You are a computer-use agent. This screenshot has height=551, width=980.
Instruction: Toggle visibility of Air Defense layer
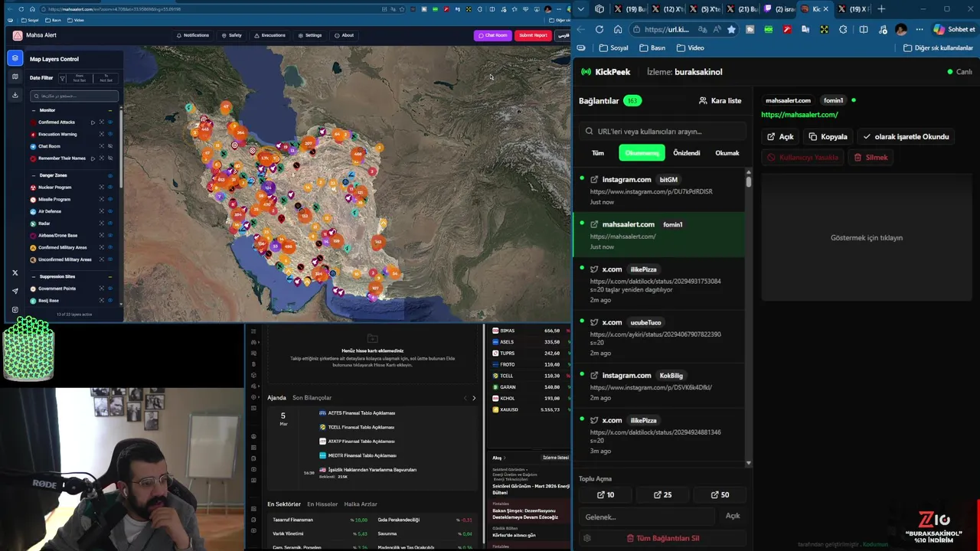110,211
